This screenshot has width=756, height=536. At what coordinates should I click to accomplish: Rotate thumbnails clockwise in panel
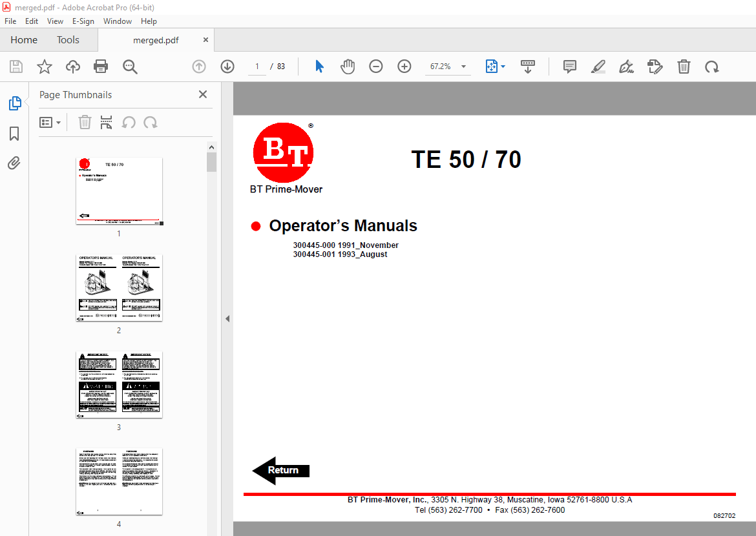click(x=151, y=123)
